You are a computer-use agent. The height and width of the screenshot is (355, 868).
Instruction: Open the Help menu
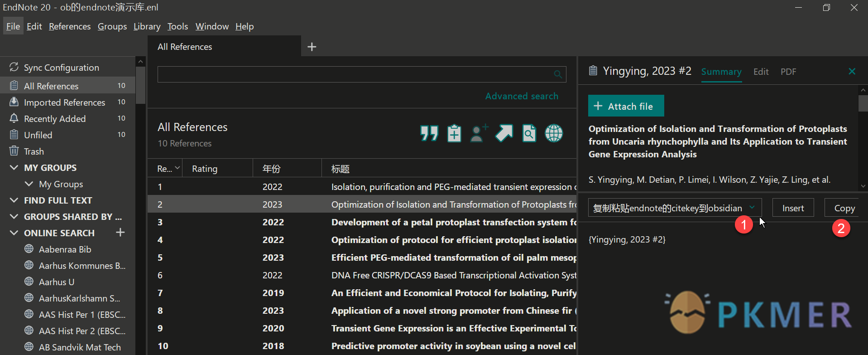coord(245,26)
